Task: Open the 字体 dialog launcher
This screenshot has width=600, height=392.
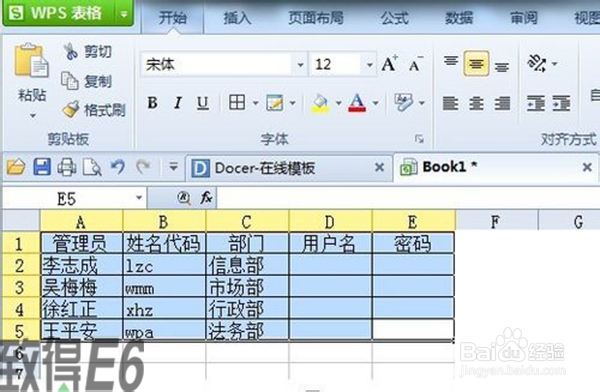Action: pyautogui.click(x=419, y=139)
